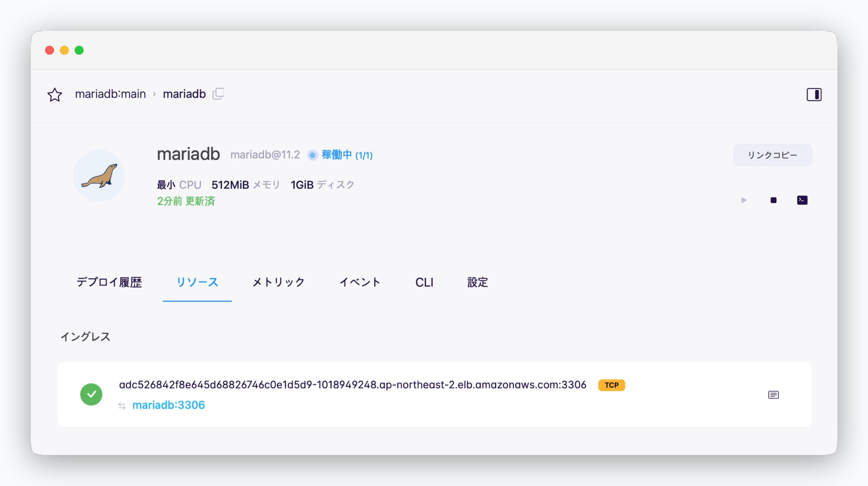Click the 最小 CPU value

pos(179,185)
